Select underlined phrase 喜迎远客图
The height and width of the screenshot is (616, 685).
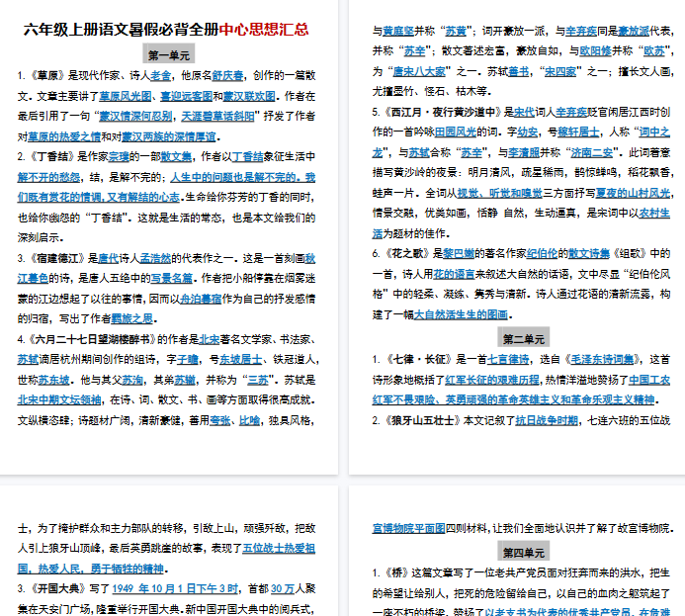pyautogui.click(x=187, y=96)
